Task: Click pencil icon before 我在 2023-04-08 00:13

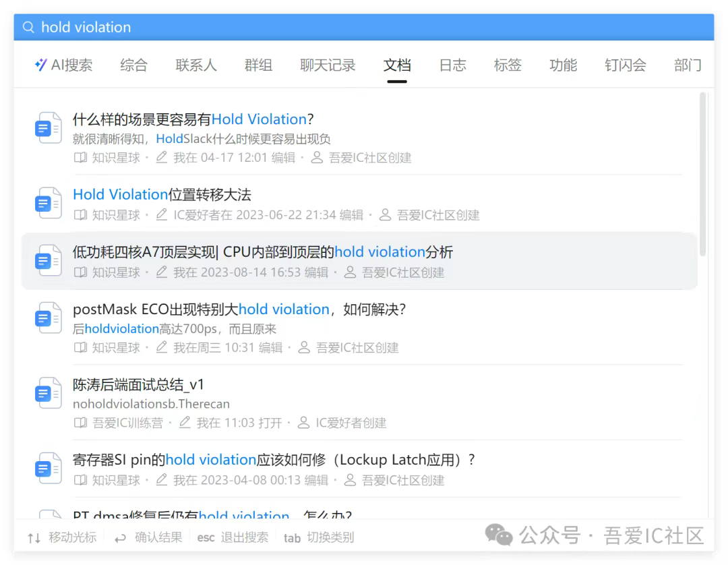Action: tap(161, 480)
